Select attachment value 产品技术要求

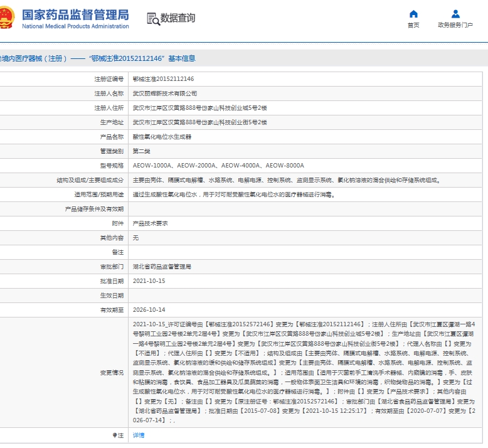(150, 223)
